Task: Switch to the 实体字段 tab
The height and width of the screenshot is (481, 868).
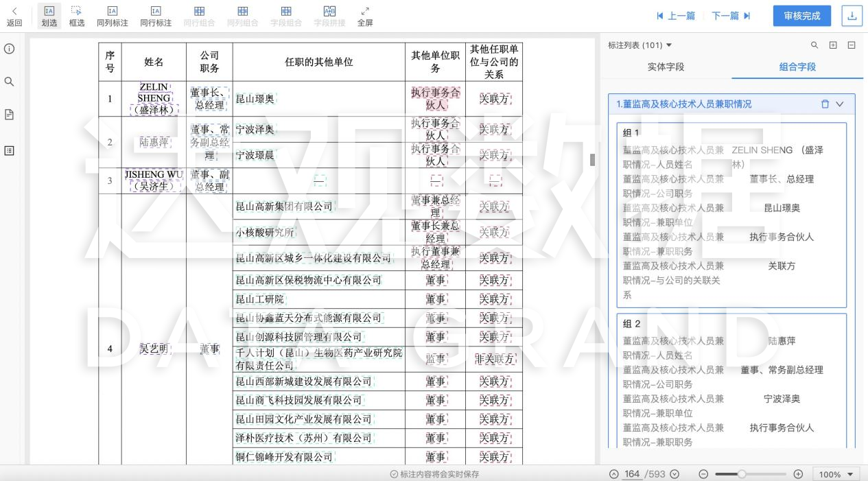Action: 666,67
